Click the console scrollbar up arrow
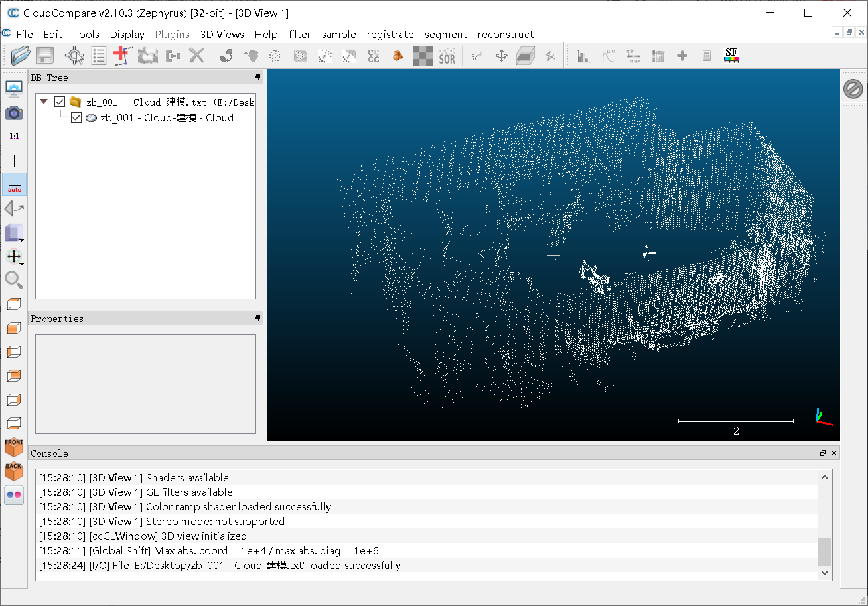Viewport: 868px width, 606px height. pos(824,477)
